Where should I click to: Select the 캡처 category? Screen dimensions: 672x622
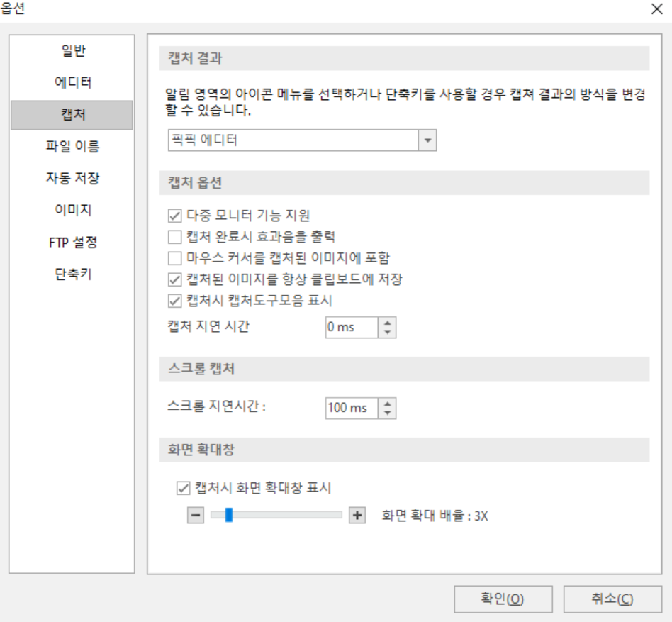(72, 115)
